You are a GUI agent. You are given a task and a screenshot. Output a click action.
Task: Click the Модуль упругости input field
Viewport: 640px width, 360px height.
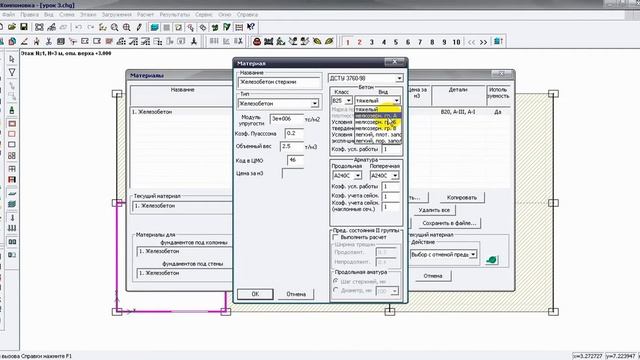(287, 119)
